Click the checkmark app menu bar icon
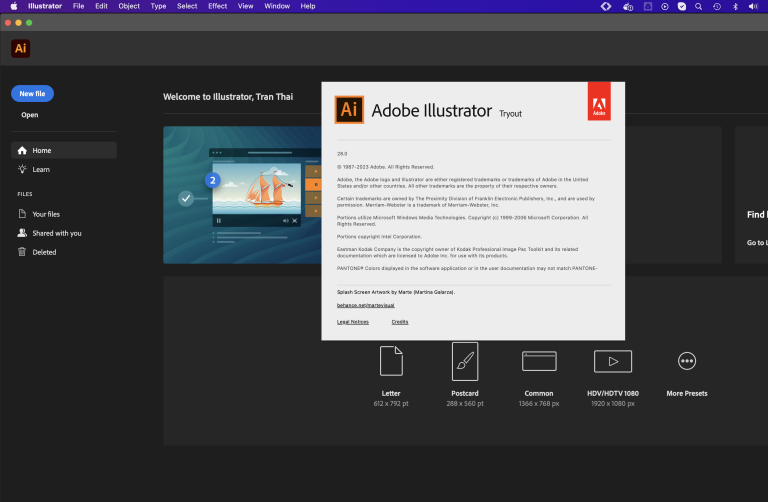The height and width of the screenshot is (502, 768). click(682, 6)
